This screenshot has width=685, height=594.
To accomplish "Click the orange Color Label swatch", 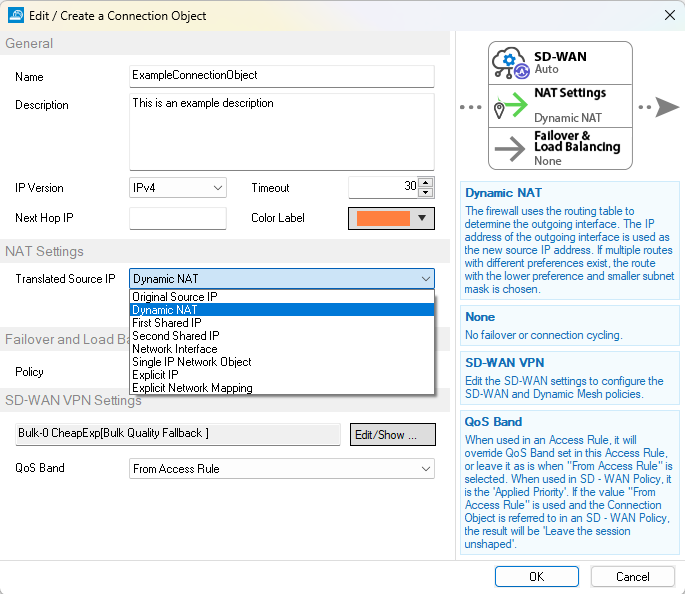I will [x=383, y=218].
